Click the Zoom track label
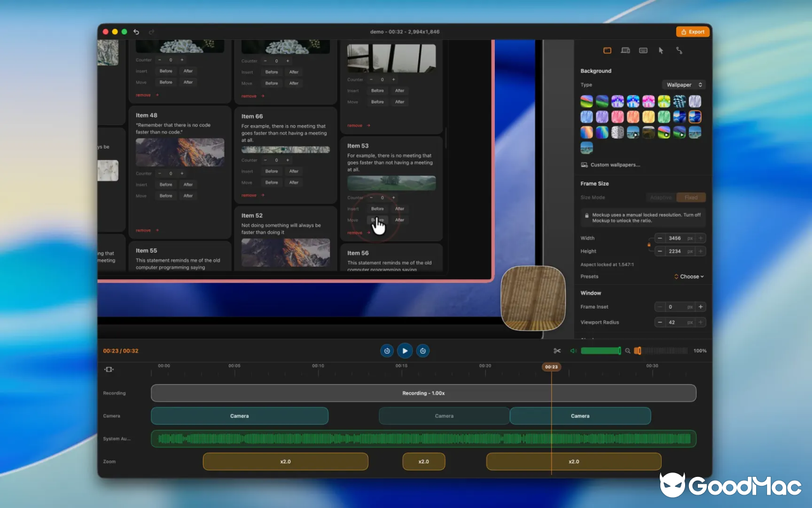The image size is (812, 508). click(x=110, y=462)
